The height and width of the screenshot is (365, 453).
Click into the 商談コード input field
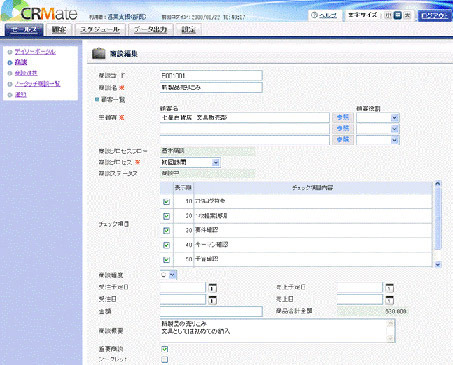pyautogui.click(x=211, y=75)
